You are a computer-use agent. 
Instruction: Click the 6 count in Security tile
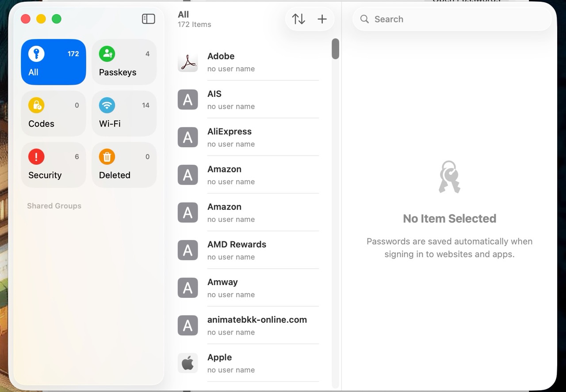[x=77, y=156]
